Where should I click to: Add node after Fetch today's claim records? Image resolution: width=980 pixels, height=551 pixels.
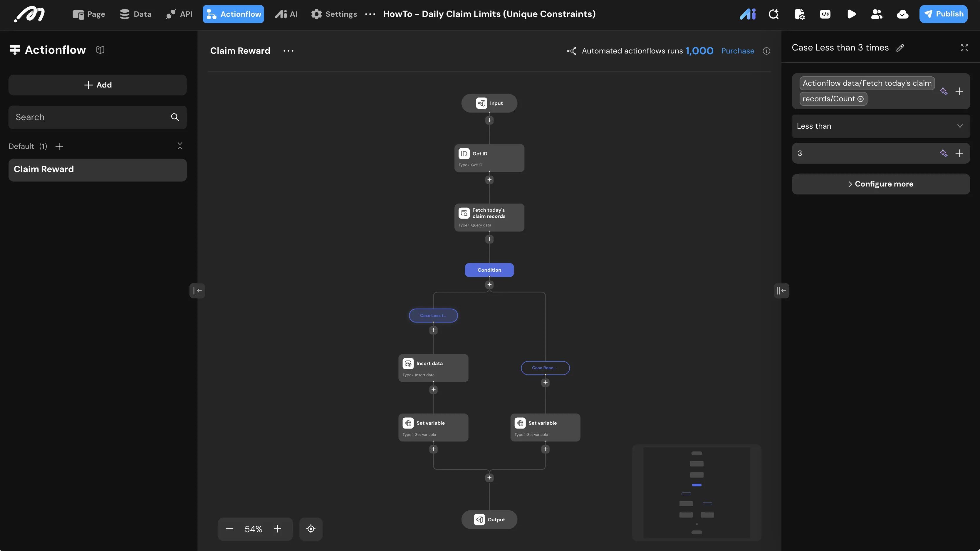489,239
